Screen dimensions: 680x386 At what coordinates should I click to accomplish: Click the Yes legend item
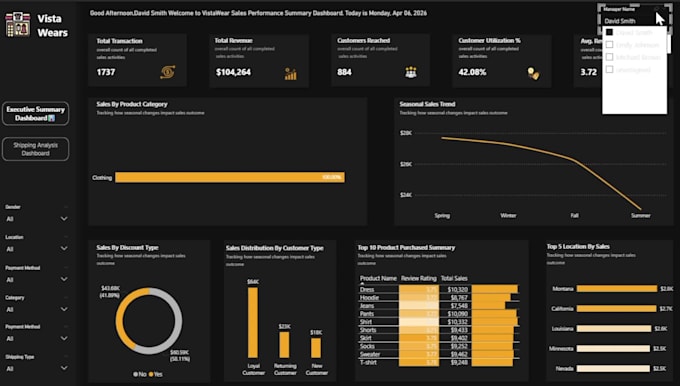coord(156,374)
